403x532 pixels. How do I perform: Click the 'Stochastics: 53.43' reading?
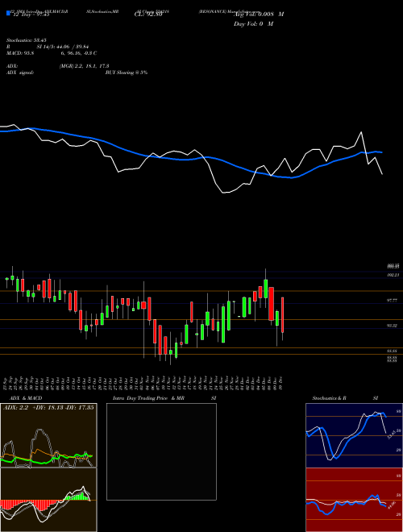[26, 40]
